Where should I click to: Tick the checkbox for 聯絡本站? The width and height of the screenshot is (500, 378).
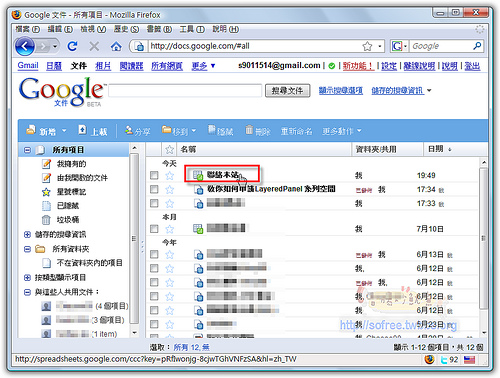[154, 175]
